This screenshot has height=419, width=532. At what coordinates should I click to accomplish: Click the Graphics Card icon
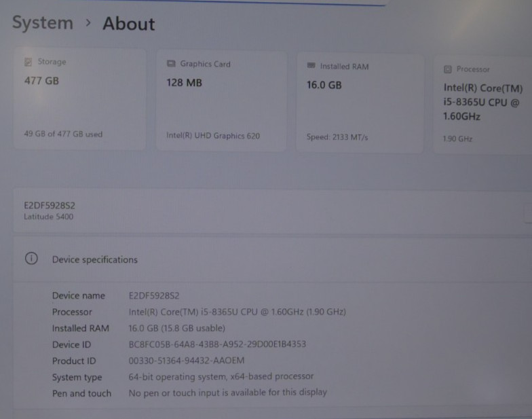171,64
